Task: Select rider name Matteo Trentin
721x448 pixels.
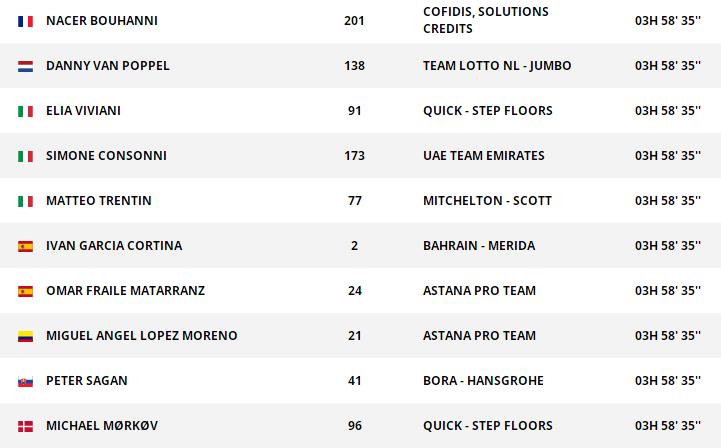Action: pyautogui.click(x=98, y=201)
